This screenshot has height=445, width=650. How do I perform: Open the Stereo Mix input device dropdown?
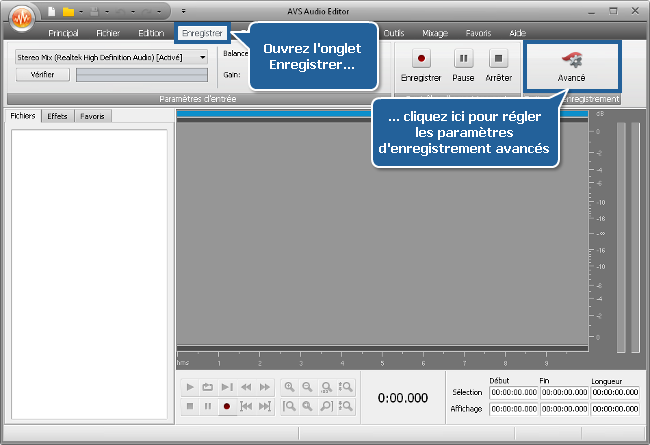(111, 57)
